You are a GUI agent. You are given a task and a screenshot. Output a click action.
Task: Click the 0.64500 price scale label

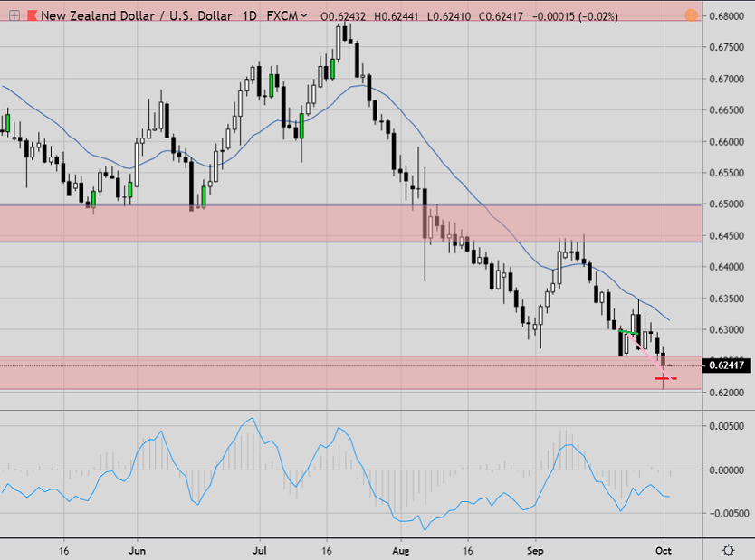(x=727, y=236)
